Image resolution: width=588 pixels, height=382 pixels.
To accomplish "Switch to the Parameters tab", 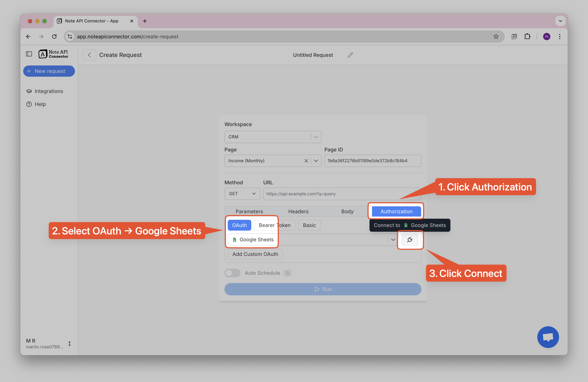I will [x=249, y=211].
